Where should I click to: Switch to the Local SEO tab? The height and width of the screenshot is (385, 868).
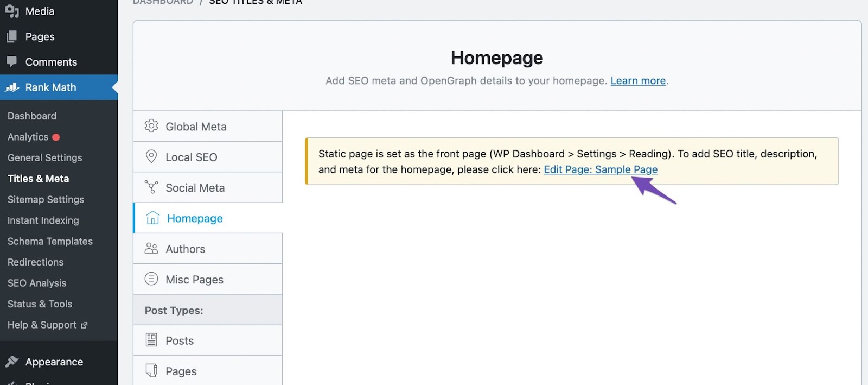coord(208,157)
